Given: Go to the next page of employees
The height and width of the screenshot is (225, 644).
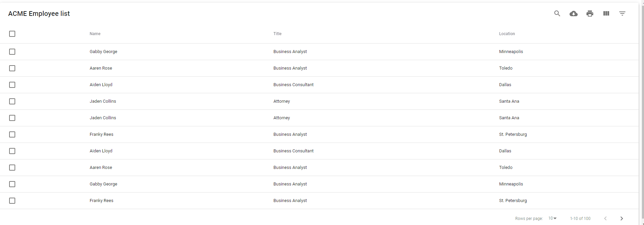Looking at the screenshot, I should pyautogui.click(x=622, y=218).
